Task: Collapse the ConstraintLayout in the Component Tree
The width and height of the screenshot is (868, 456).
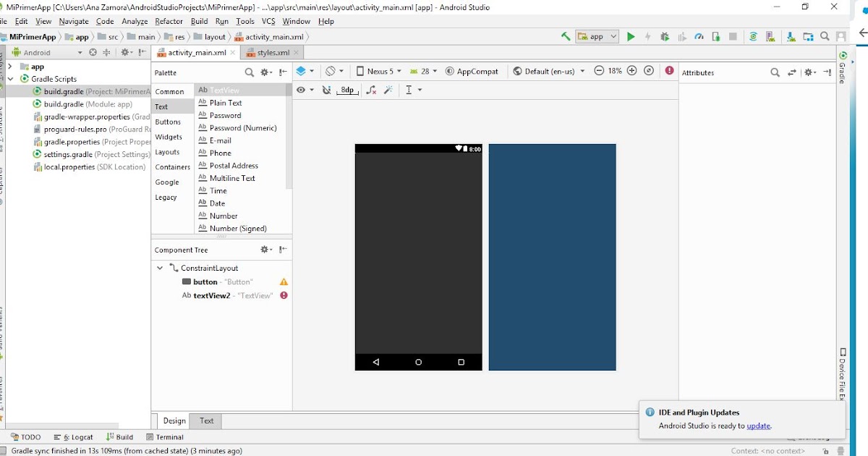Action: pyautogui.click(x=160, y=268)
